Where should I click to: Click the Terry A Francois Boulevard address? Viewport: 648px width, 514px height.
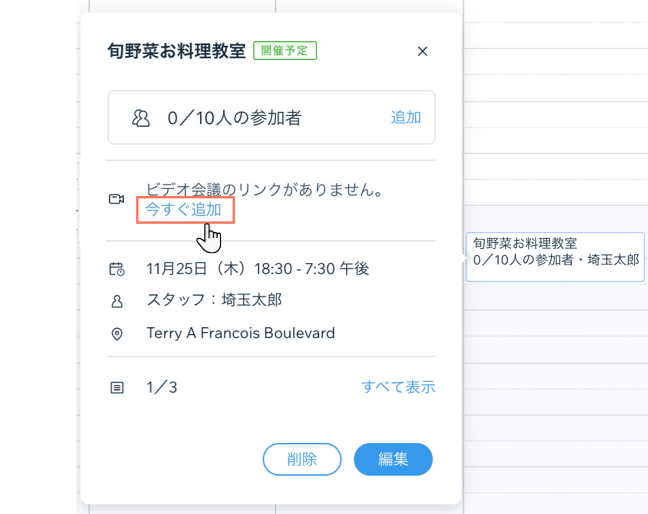[x=240, y=333]
